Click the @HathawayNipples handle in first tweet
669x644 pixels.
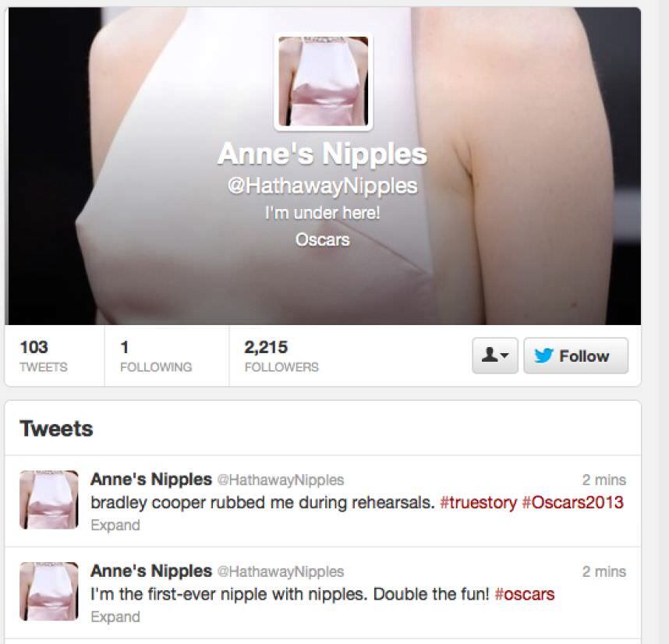(281, 479)
